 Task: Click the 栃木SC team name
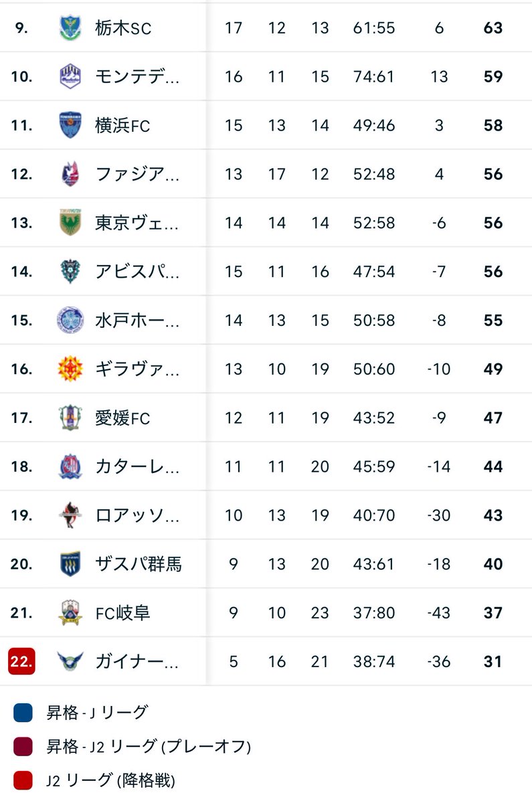click(x=124, y=28)
